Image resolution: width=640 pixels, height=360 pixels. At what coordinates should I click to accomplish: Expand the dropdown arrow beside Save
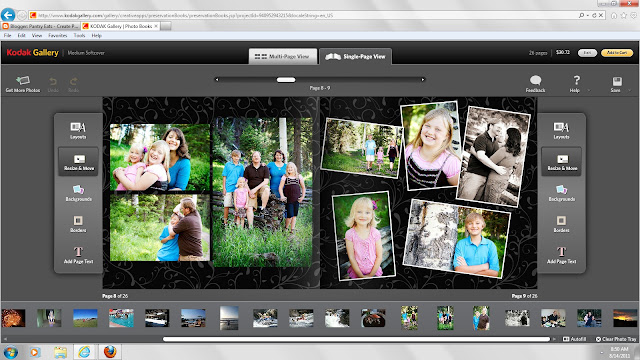click(629, 90)
